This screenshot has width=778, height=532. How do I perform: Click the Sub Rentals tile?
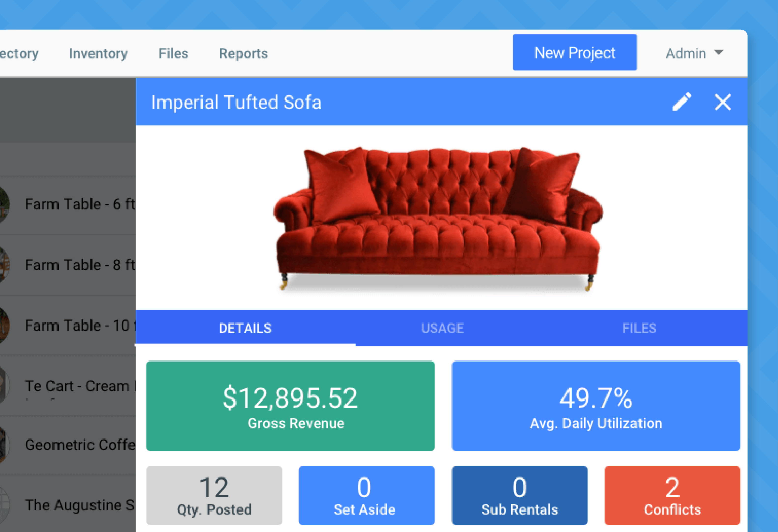point(520,495)
